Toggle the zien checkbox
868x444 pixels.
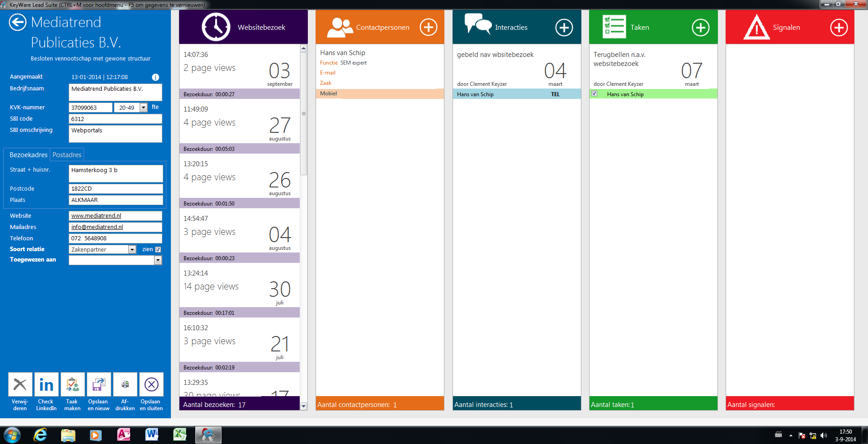pyautogui.click(x=158, y=249)
